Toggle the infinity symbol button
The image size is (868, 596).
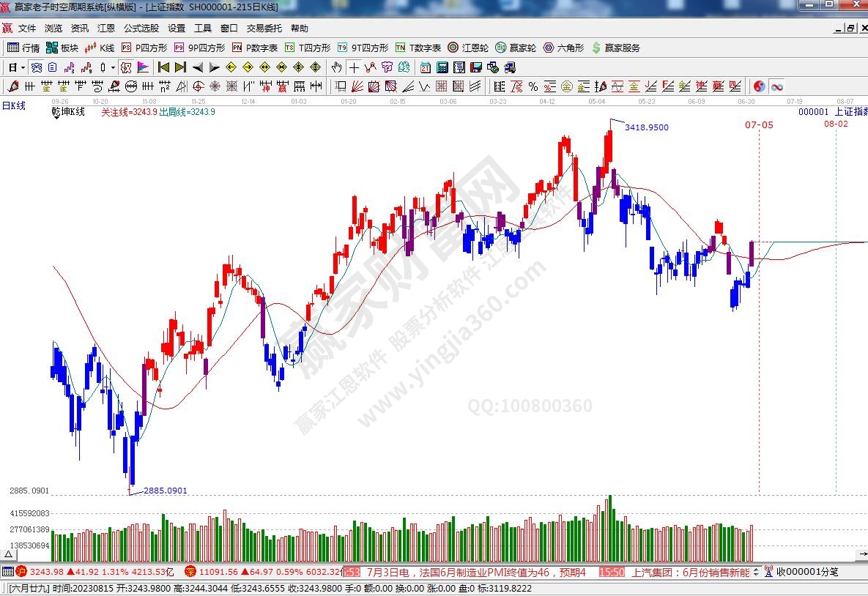(x=776, y=86)
